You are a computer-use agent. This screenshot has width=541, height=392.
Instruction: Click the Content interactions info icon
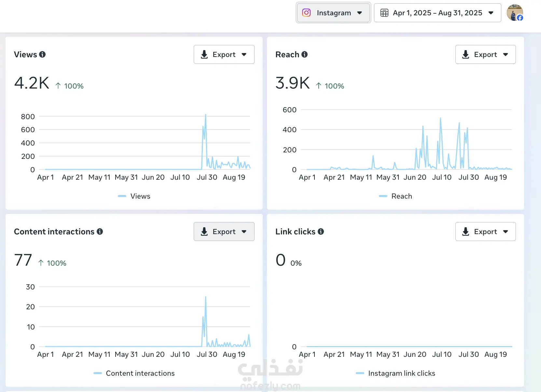[100, 231]
